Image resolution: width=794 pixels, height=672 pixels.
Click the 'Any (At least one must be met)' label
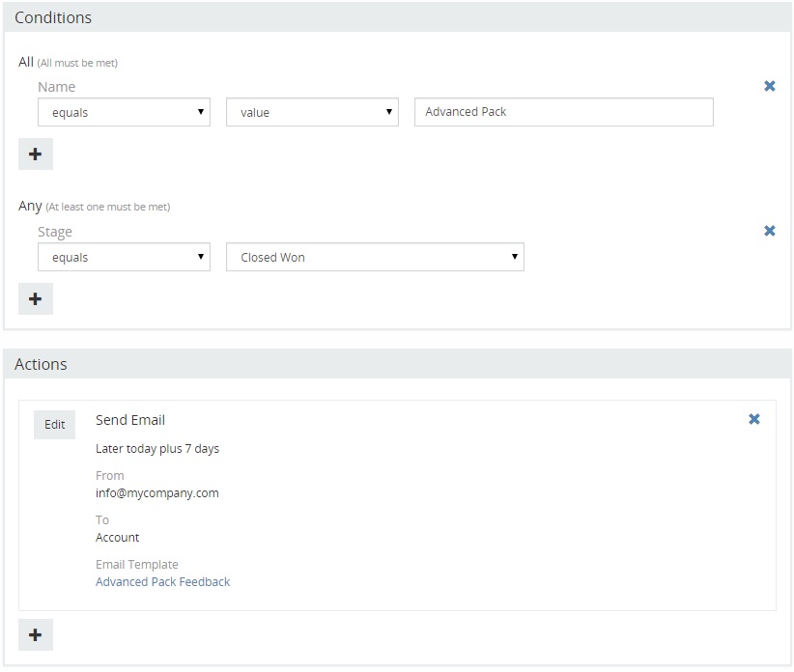click(x=95, y=207)
